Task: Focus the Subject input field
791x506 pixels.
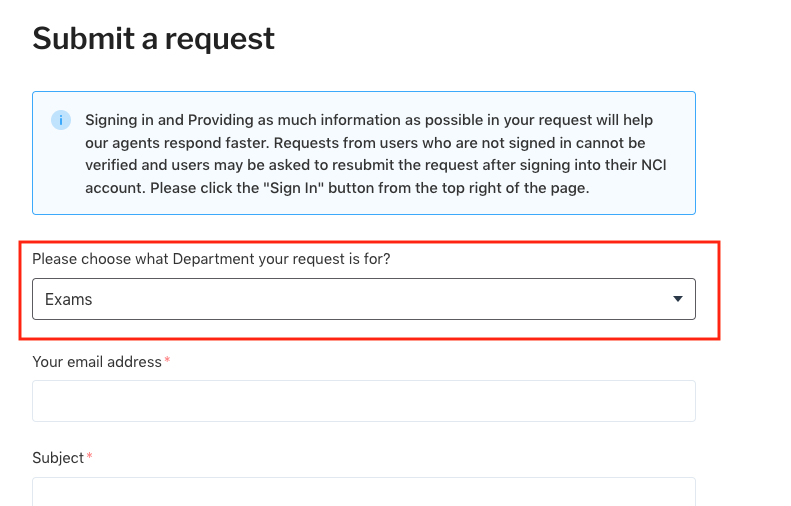Action: (x=363, y=492)
